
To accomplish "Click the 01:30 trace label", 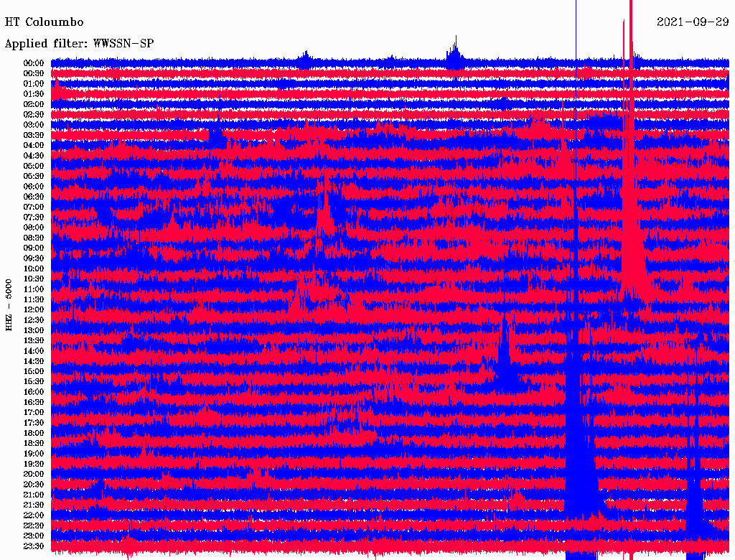I will tap(34, 94).
